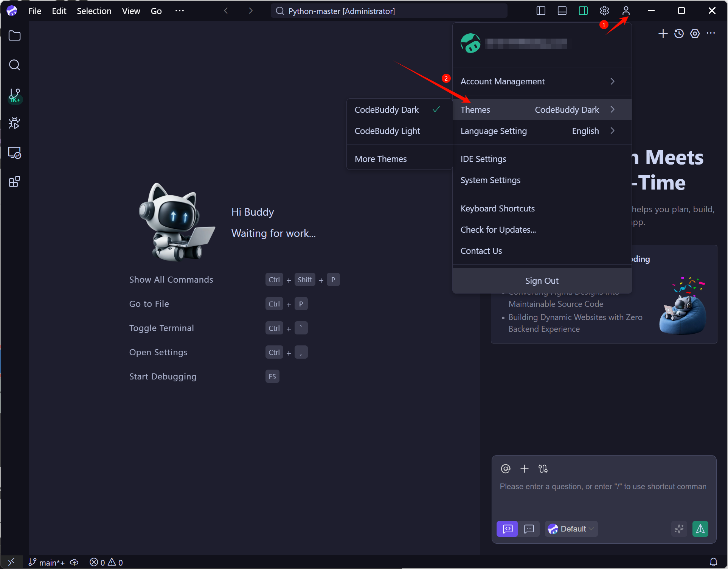Image resolution: width=728 pixels, height=569 pixels.
Task: Click More Themes option
Action: pyautogui.click(x=380, y=159)
